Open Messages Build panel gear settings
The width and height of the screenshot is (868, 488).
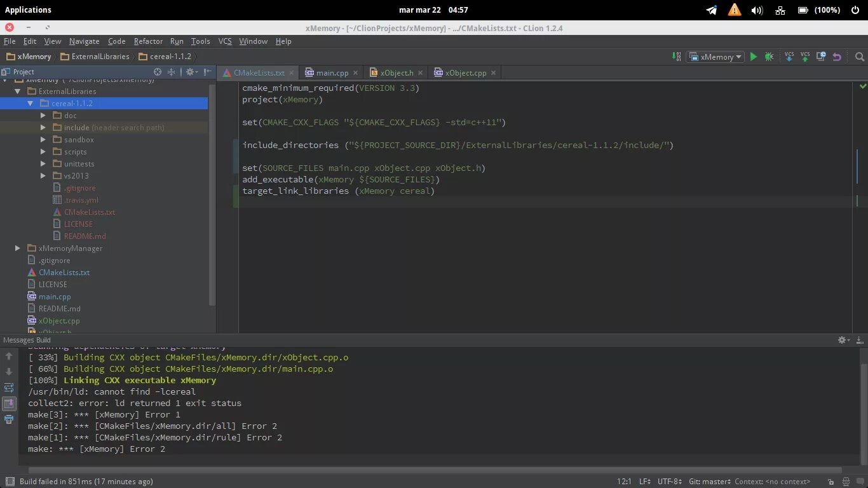pyautogui.click(x=844, y=340)
